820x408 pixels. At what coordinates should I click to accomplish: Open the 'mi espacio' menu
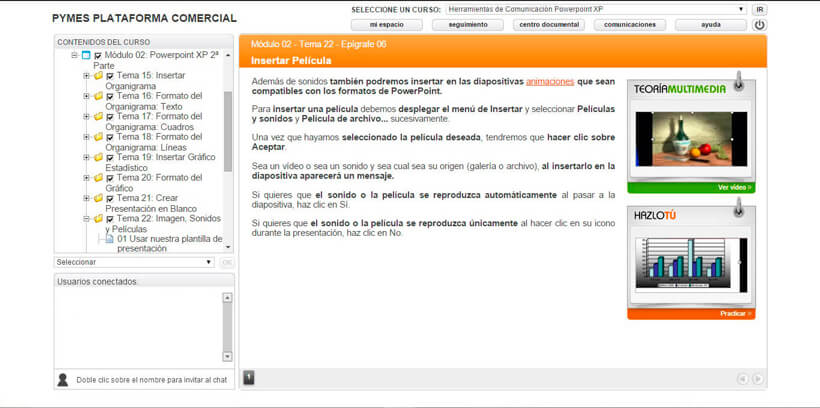386,25
